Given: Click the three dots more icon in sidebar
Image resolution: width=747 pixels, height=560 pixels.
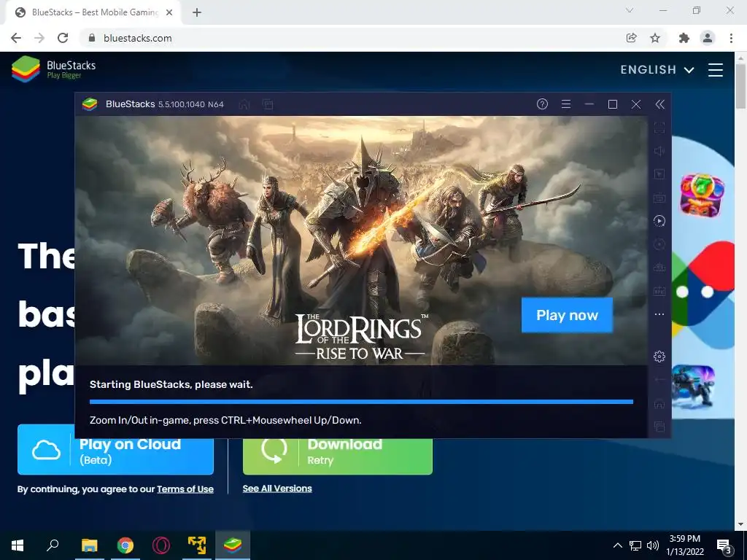Looking at the screenshot, I should pos(659,314).
